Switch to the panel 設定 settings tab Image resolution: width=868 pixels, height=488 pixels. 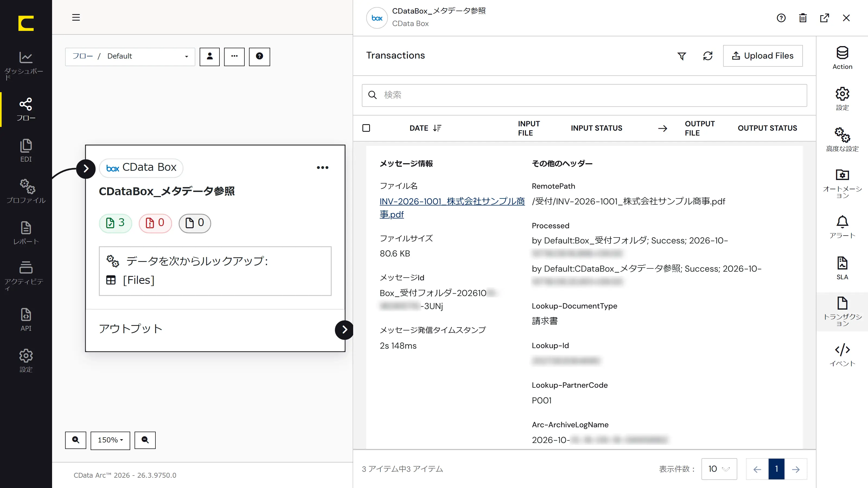pyautogui.click(x=842, y=99)
